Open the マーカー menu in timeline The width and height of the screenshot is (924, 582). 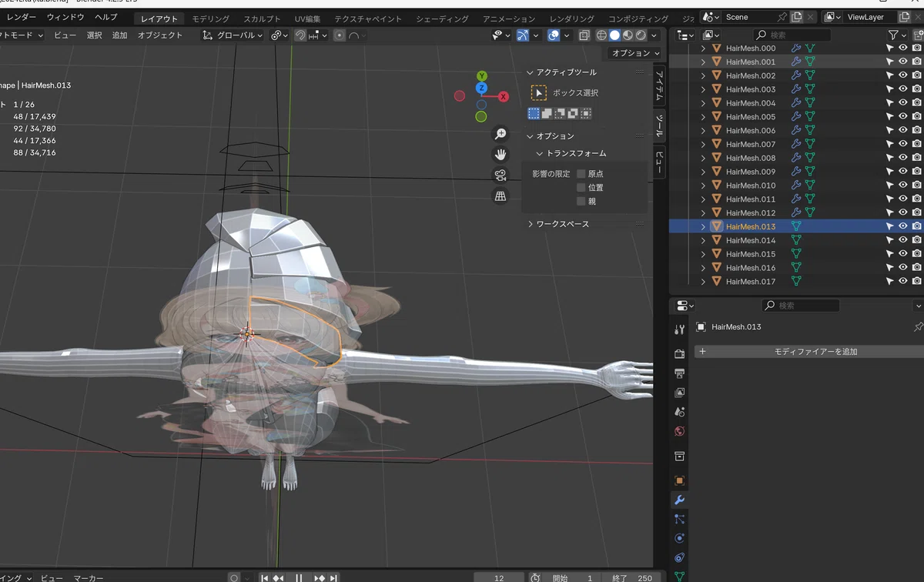(x=88, y=578)
